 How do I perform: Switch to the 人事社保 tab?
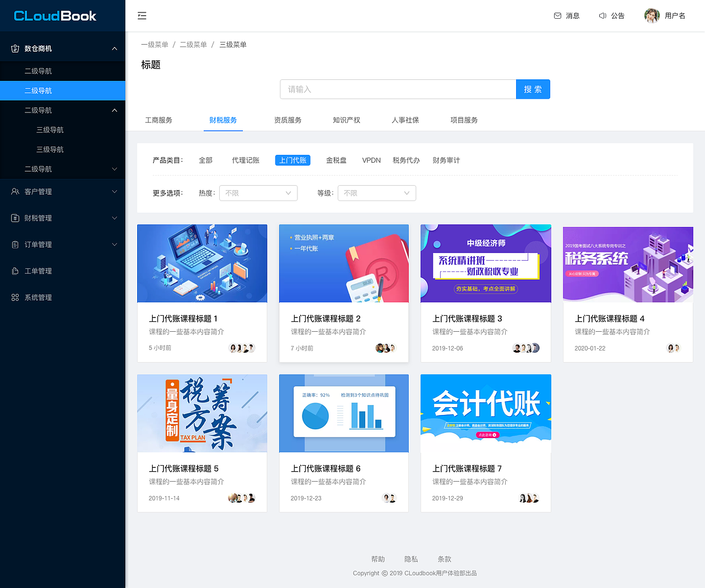[x=405, y=120]
